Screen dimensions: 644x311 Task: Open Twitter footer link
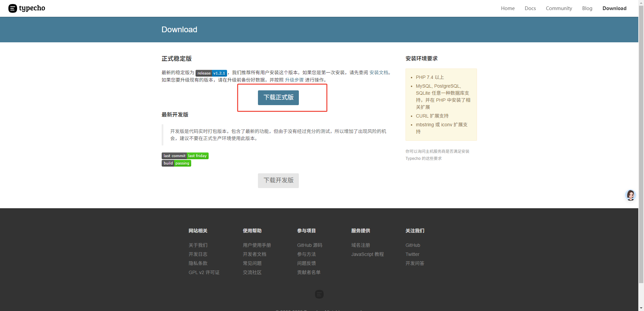(x=412, y=254)
